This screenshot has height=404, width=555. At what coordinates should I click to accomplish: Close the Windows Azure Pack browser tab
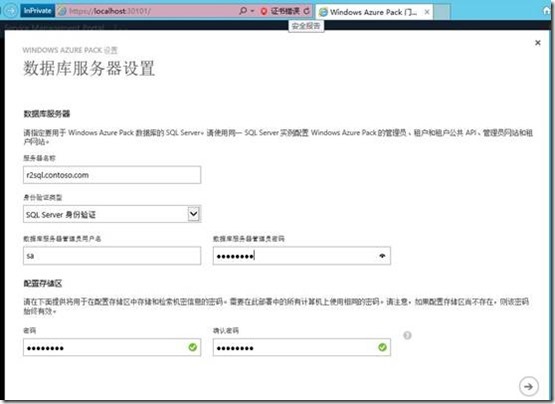coord(427,12)
